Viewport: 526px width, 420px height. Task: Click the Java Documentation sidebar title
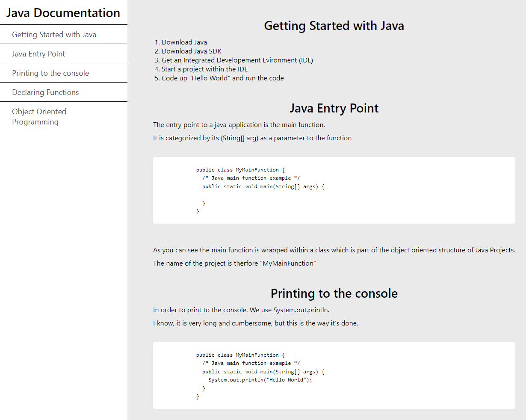63,13
